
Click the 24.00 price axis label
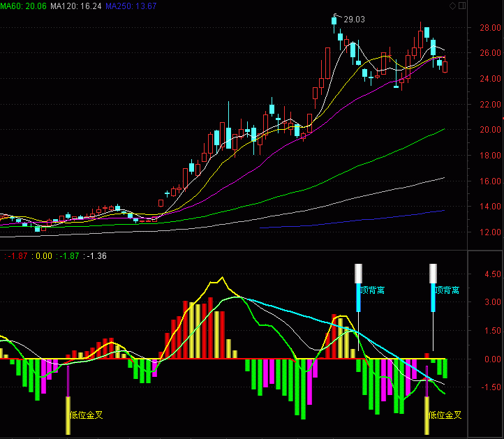[490, 79]
